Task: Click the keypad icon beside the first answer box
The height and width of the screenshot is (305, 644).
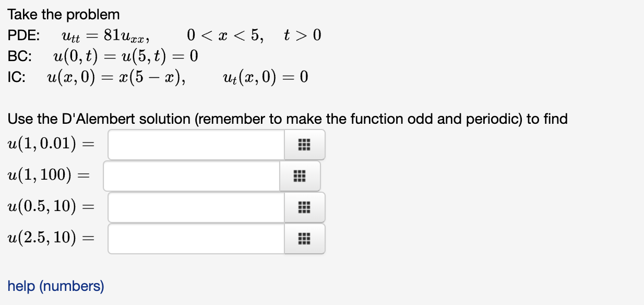Action: click(x=304, y=145)
